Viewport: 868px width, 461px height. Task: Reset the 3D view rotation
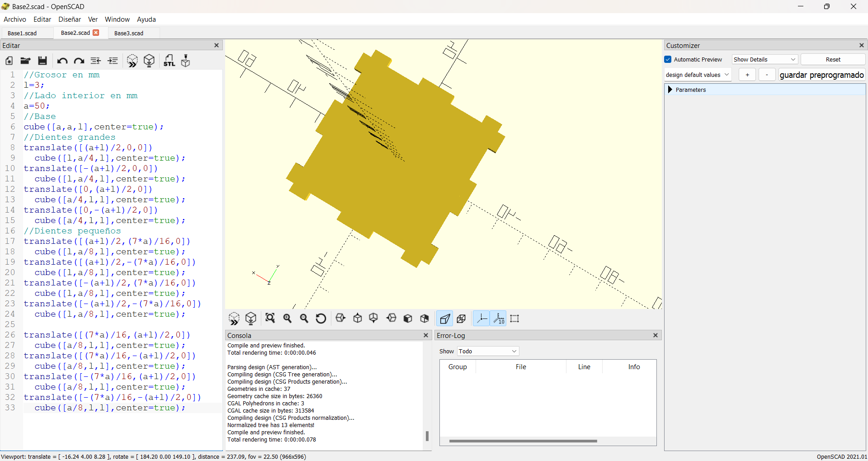[321, 318]
